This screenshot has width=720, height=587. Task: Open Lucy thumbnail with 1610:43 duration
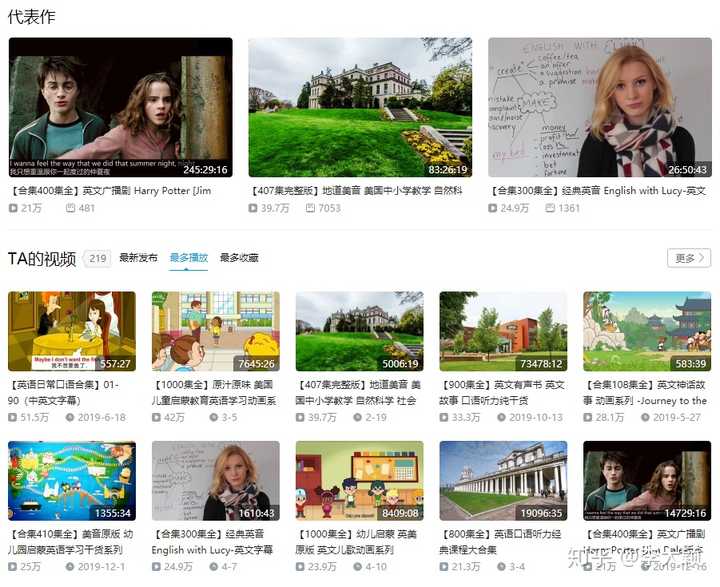pyautogui.click(x=216, y=481)
